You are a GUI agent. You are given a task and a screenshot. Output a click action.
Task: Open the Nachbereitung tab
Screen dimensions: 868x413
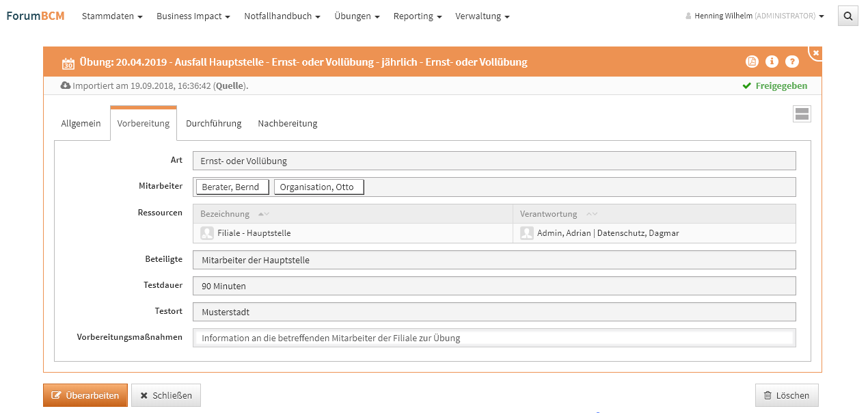[x=288, y=124]
